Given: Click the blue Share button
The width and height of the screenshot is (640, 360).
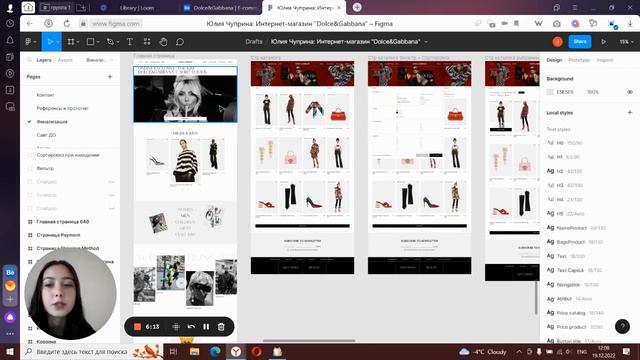Looking at the screenshot, I should point(580,42).
